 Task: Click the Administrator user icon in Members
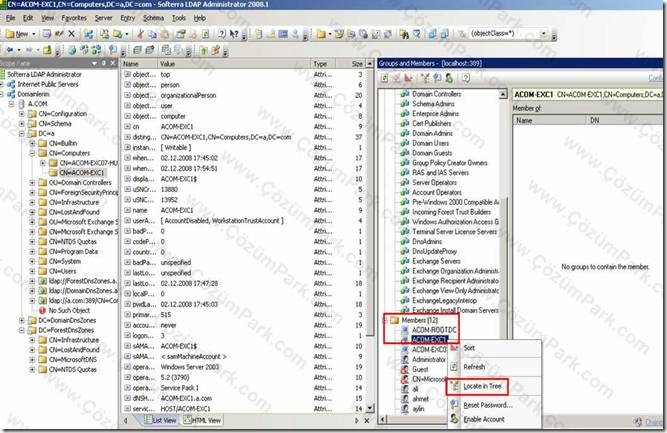tap(405, 360)
